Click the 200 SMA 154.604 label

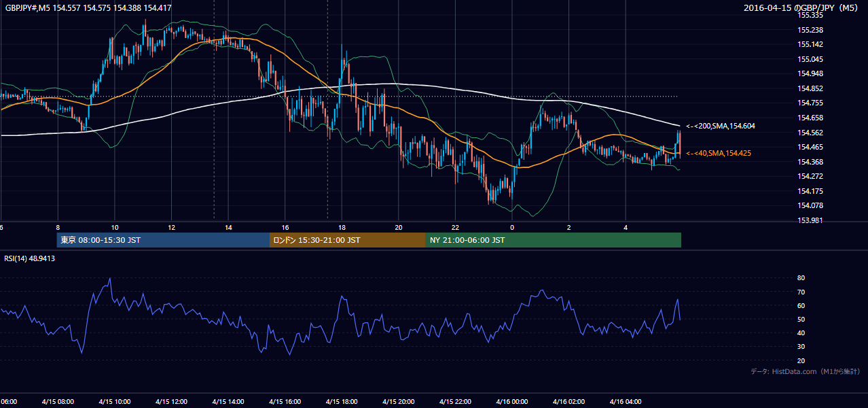[x=720, y=126]
